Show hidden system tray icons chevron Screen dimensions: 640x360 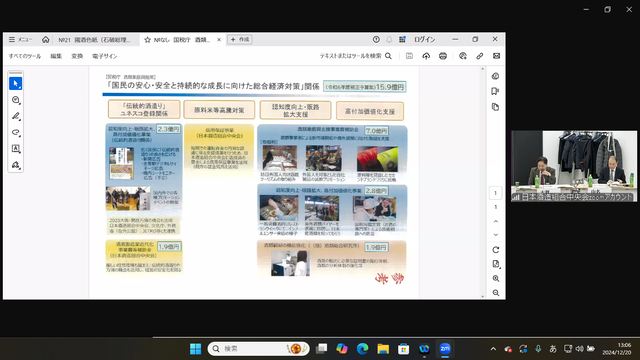493,349
